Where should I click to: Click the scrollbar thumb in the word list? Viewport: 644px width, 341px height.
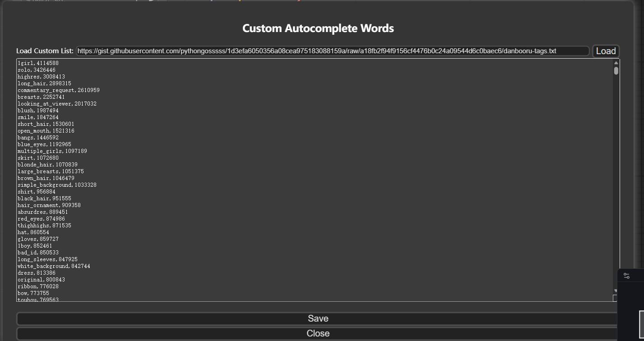pyautogui.click(x=616, y=71)
